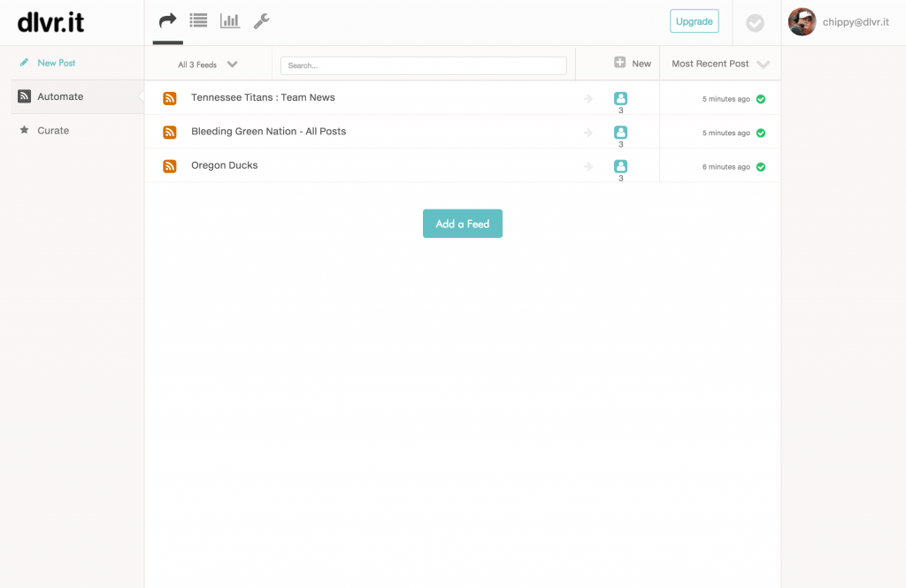Open the wrench settings tab

(261, 21)
